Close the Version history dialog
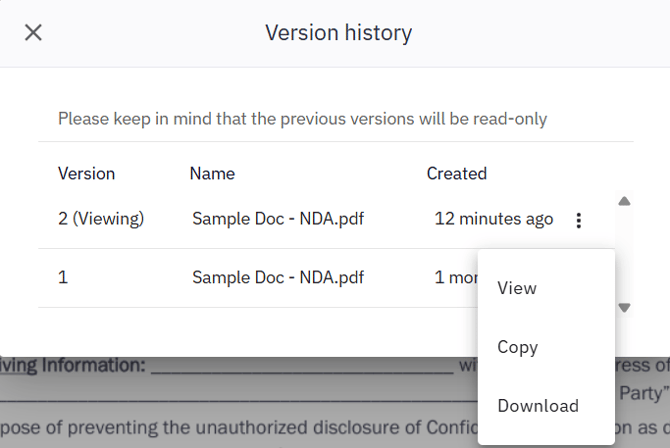Image resolution: width=670 pixels, height=448 pixels. (x=33, y=33)
